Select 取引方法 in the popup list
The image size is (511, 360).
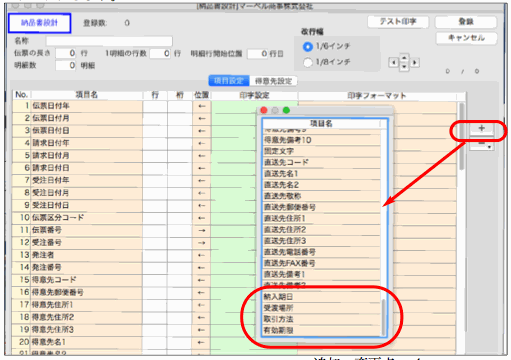pyautogui.click(x=321, y=319)
